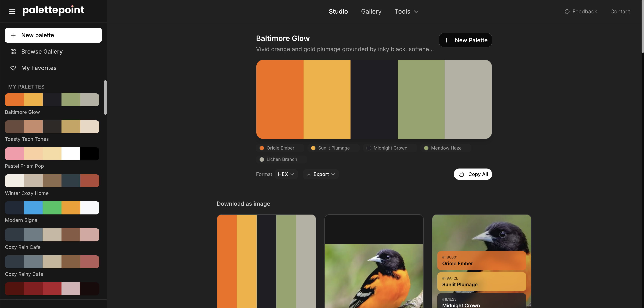Click the Feedback speech bubble icon

click(567, 12)
